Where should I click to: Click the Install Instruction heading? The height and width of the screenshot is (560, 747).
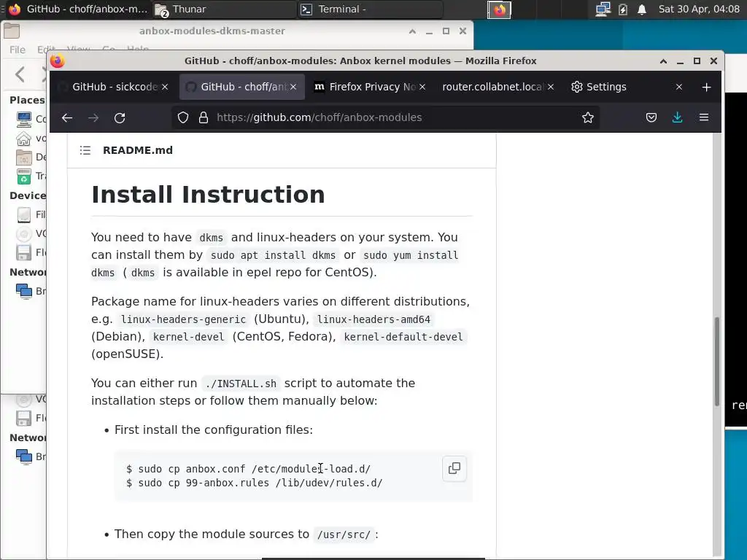208,195
